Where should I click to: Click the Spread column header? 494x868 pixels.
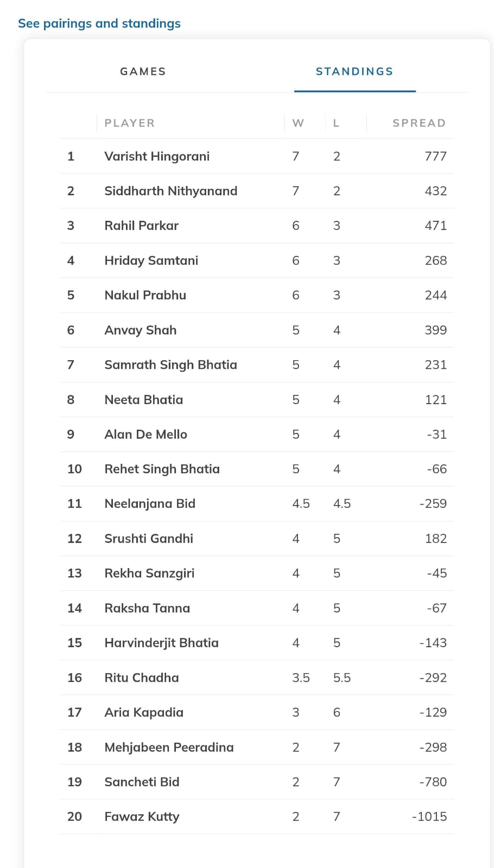(x=419, y=123)
